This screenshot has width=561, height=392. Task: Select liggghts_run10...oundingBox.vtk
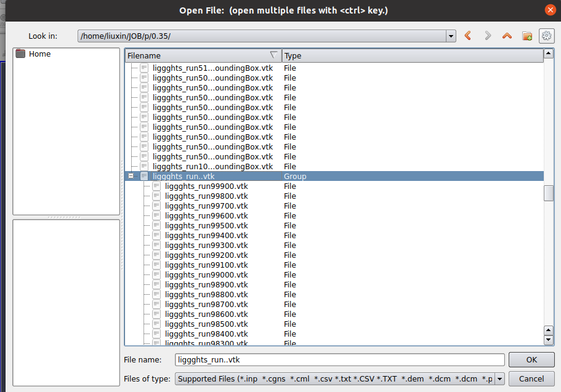click(212, 166)
